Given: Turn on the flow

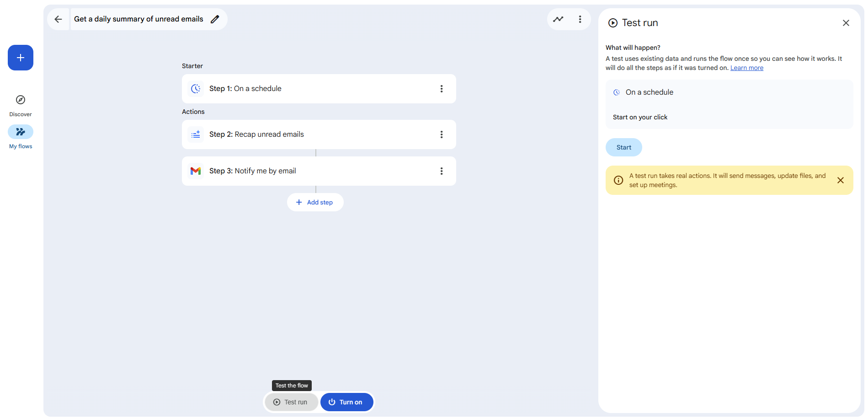Looking at the screenshot, I should 346,402.
